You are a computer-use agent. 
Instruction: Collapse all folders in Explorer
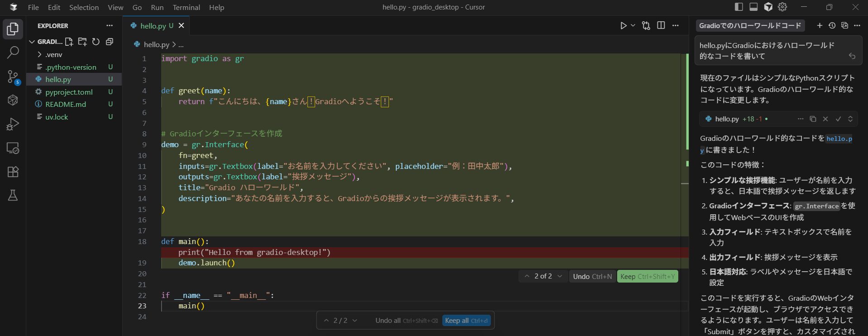pyautogui.click(x=109, y=42)
